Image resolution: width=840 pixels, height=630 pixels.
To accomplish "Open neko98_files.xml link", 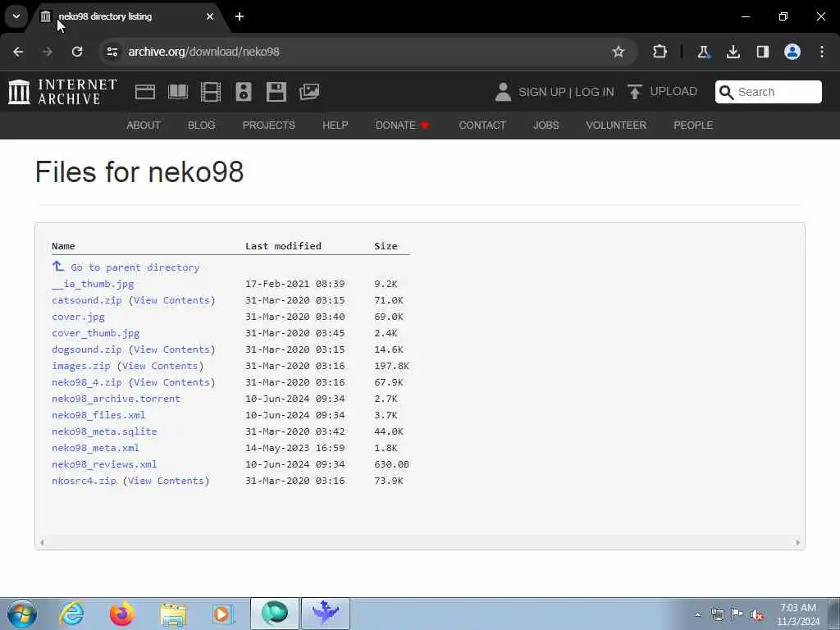I will (x=98, y=415).
